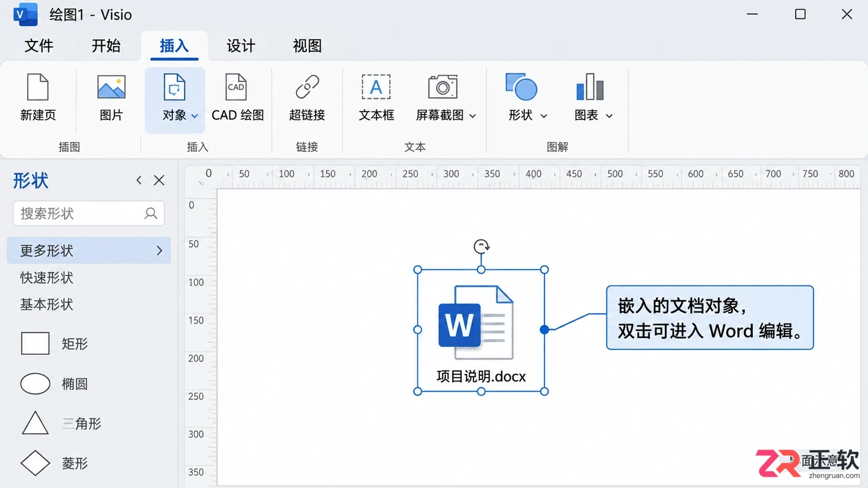Screen dimensions: 868x488
Task: Click the Hyperlink (超链接) icon
Action: tap(307, 87)
